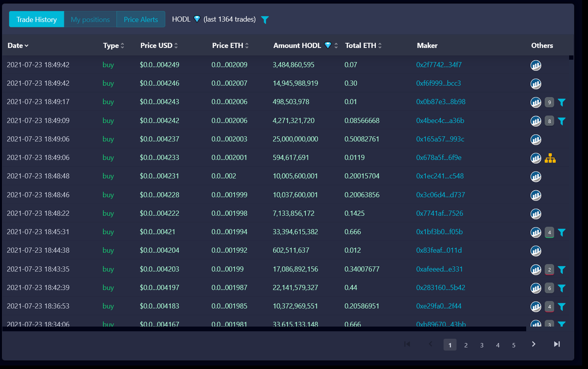588x369 pixels.
Task: Switch to the Trade History tab
Action: coord(37,20)
